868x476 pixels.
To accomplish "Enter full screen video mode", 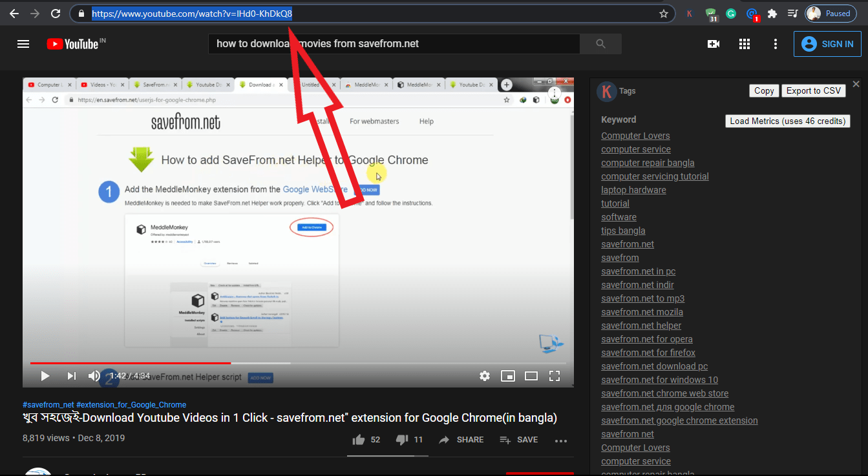I will click(x=555, y=376).
